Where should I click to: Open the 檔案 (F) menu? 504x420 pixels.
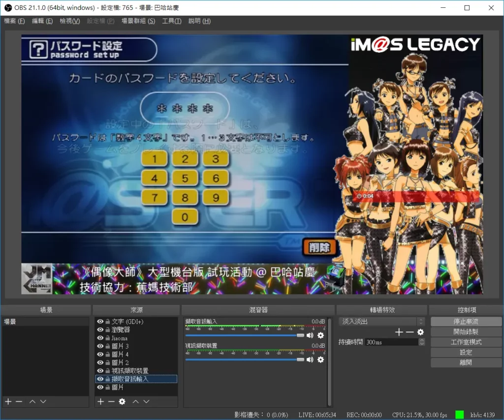click(14, 21)
